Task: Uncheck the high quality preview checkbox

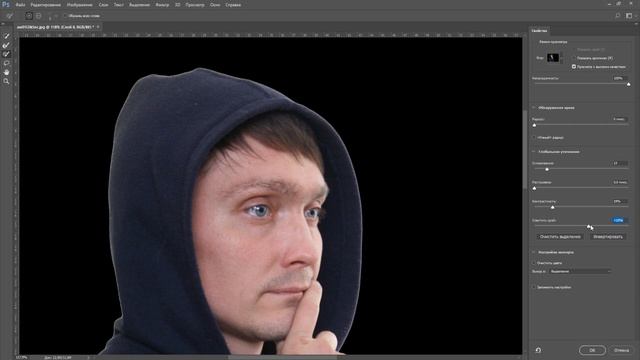Action: (574, 67)
